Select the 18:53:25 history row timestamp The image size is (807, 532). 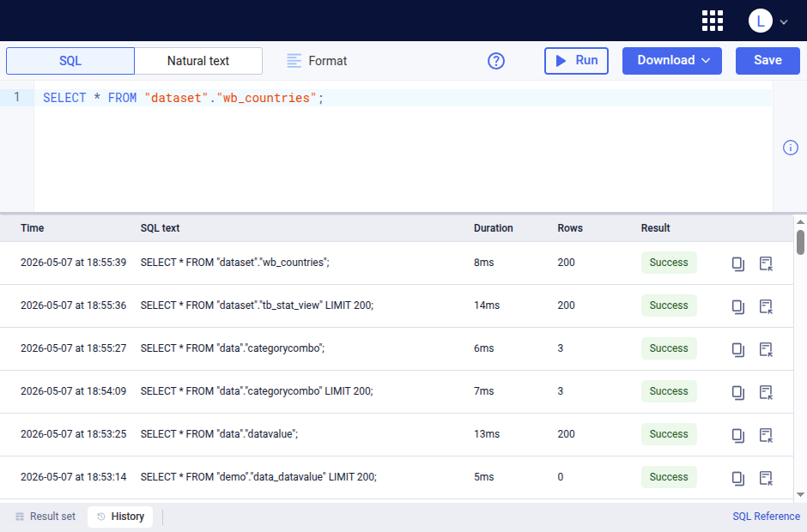click(x=74, y=434)
